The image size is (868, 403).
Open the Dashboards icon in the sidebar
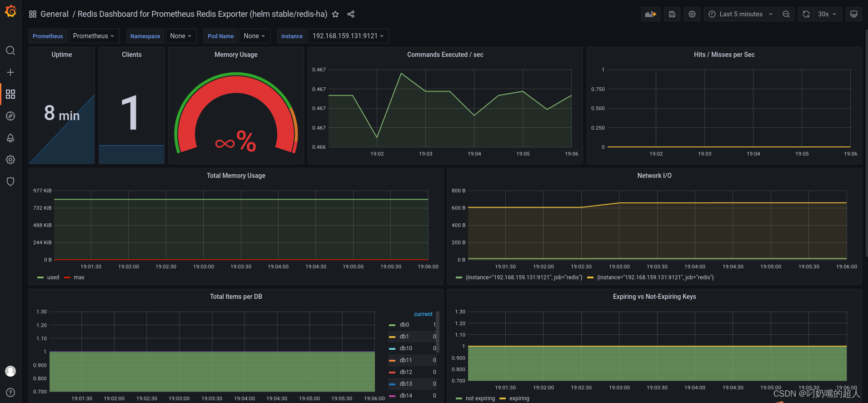click(x=10, y=94)
